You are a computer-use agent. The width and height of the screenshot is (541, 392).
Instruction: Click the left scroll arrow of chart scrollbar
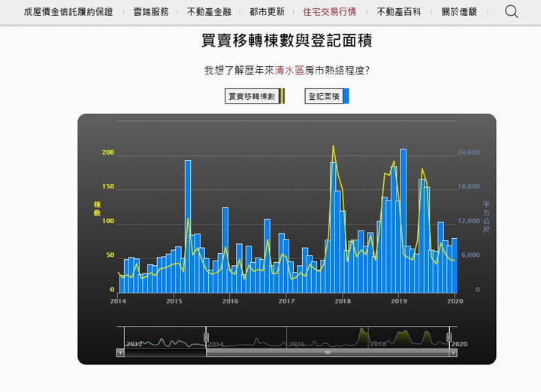coord(120,353)
